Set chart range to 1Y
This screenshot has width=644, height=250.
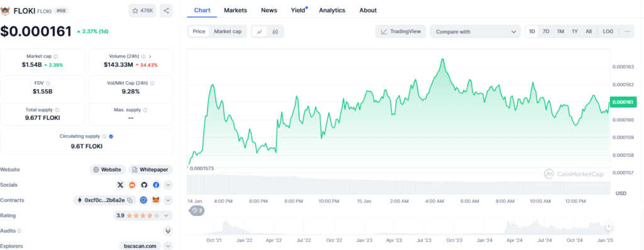pyautogui.click(x=575, y=31)
